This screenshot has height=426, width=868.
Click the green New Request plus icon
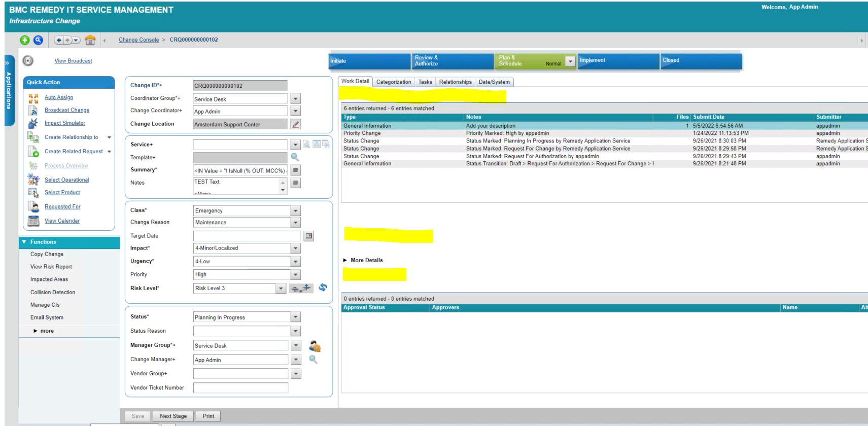pos(24,40)
